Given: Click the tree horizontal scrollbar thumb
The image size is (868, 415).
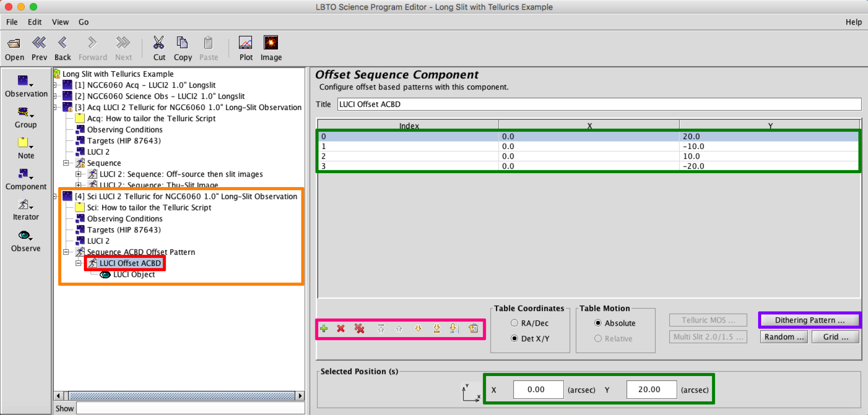Looking at the screenshot, I should coord(182,396).
